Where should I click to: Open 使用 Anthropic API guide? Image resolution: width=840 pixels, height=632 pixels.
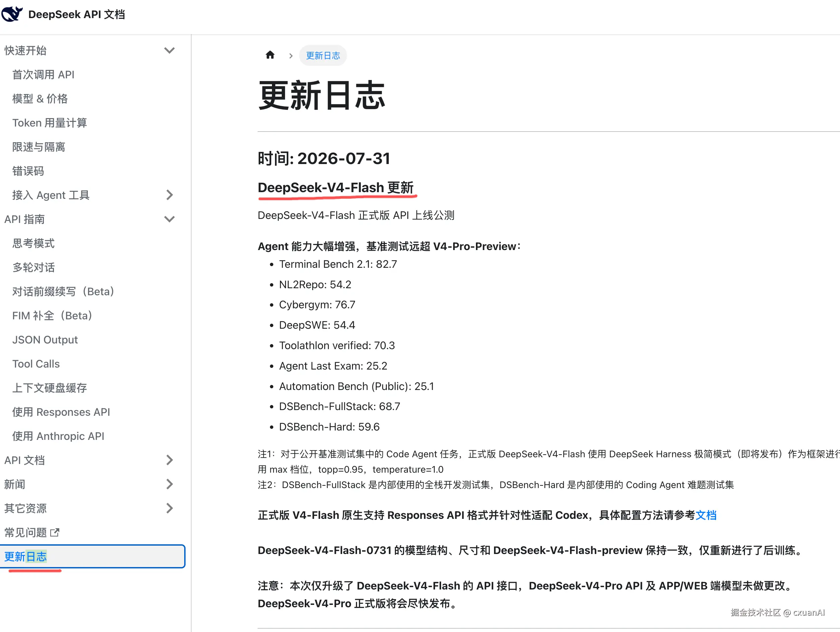(58, 436)
